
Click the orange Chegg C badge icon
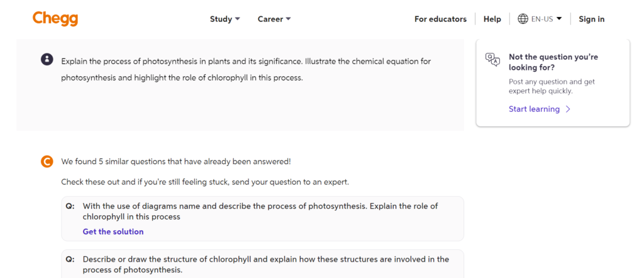tap(47, 162)
